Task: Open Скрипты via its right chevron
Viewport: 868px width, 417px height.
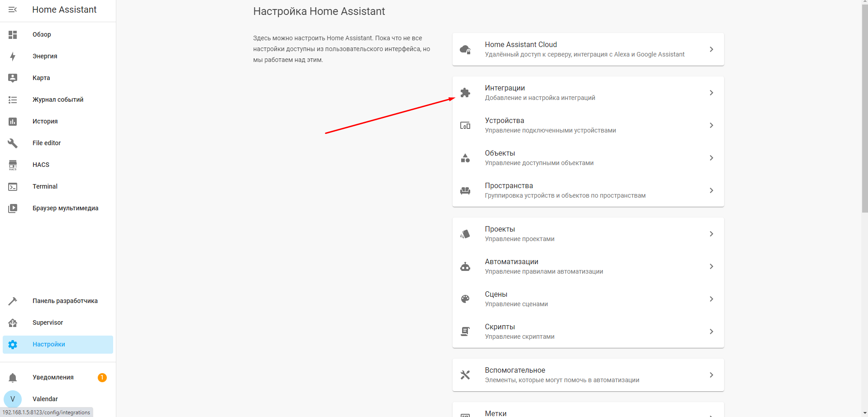Action: (711, 332)
